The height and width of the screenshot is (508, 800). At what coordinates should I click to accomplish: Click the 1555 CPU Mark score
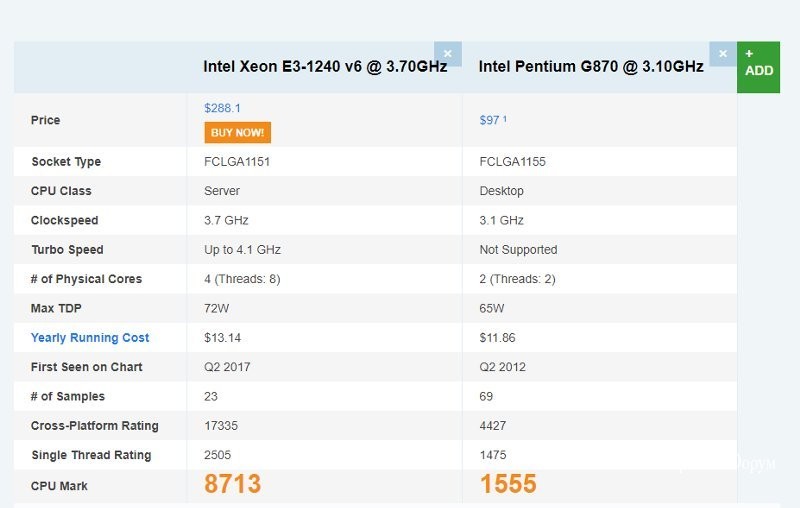pyautogui.click(x=508, y=484)
